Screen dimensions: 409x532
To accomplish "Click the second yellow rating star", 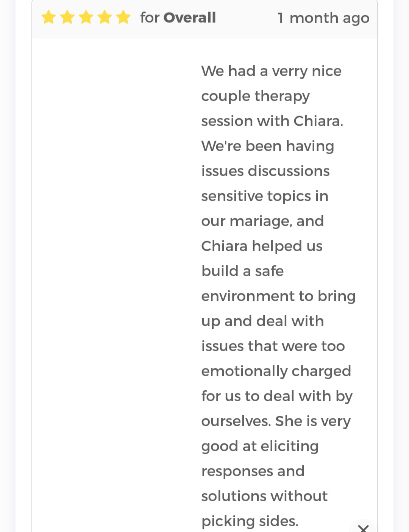I will 67,17.
